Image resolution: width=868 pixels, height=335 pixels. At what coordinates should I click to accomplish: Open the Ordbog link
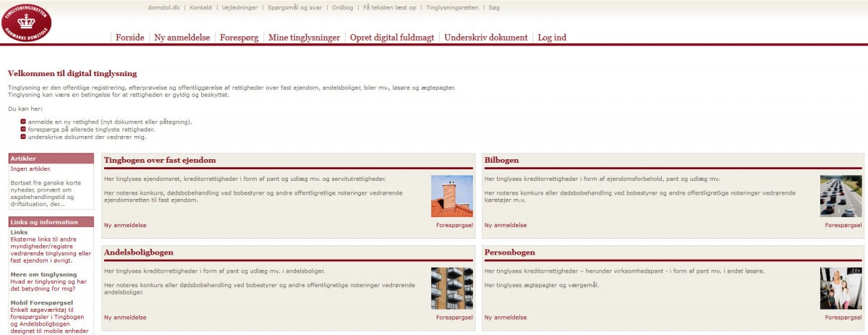click(x=342, y=8)
